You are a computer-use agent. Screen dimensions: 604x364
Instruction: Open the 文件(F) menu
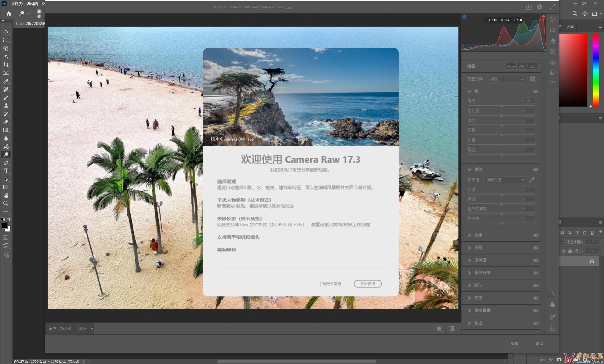tap(17, 3)
